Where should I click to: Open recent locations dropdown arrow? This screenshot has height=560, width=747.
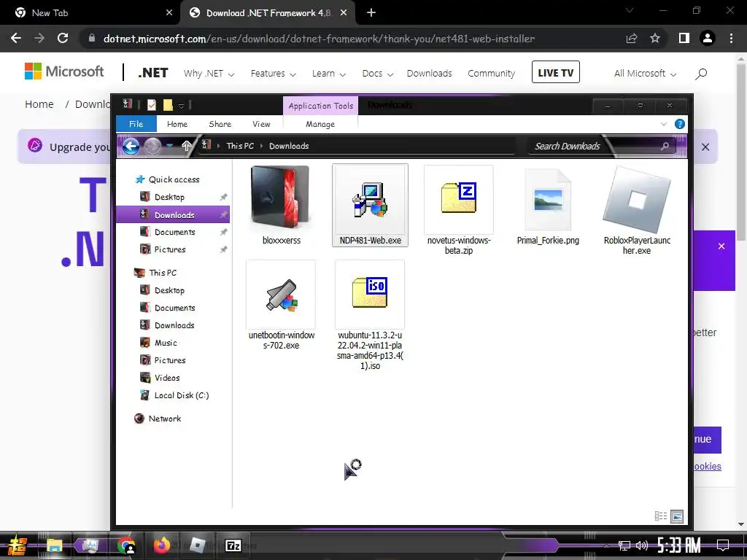tap(169, 146)
